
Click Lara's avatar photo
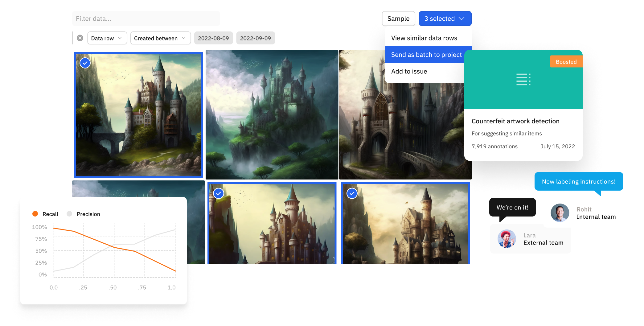[x=507, y=239]
